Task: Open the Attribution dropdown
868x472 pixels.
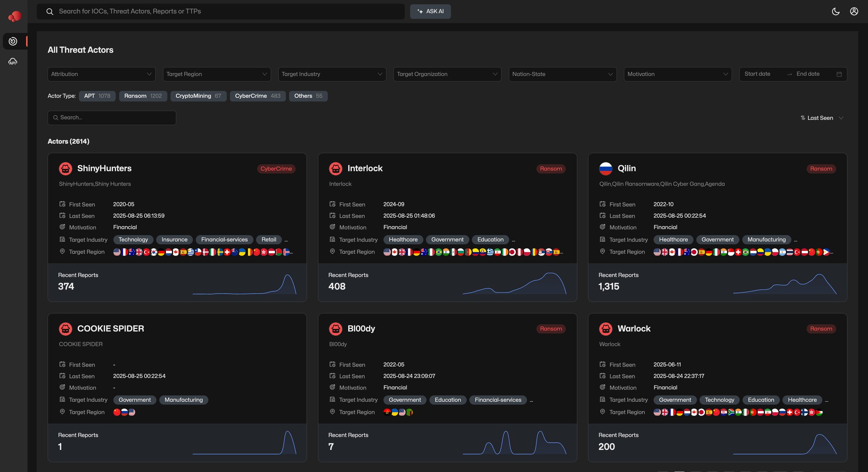Action: (101, 74)
